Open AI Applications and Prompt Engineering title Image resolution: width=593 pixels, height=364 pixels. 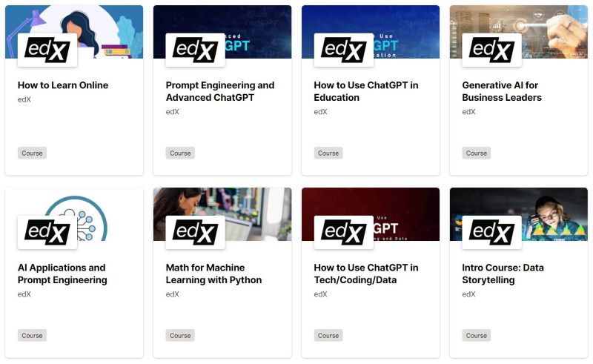(x=62, y=274)
